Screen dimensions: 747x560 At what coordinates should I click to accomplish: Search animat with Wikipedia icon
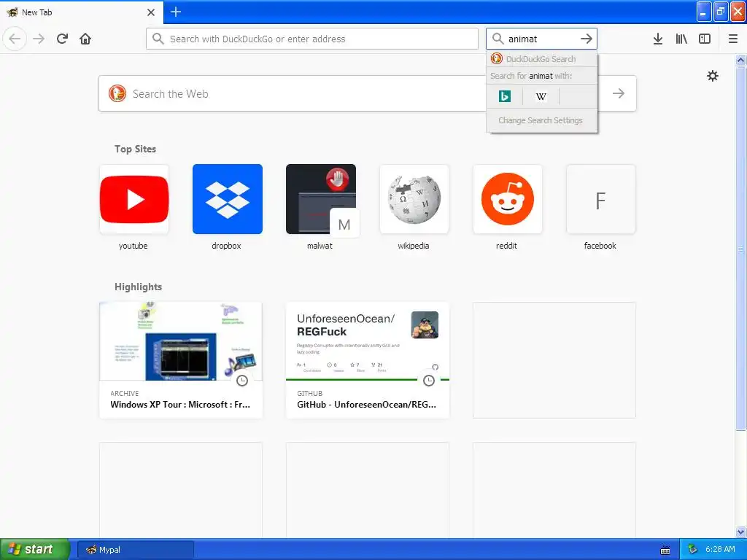click(541, 97)
